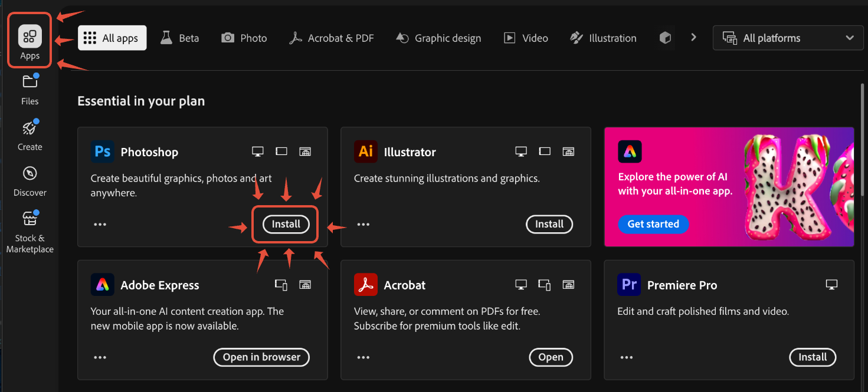Open Stock & Marketplace in sidebar
This screenshot has height=392, width=868.
pos(30,232)
